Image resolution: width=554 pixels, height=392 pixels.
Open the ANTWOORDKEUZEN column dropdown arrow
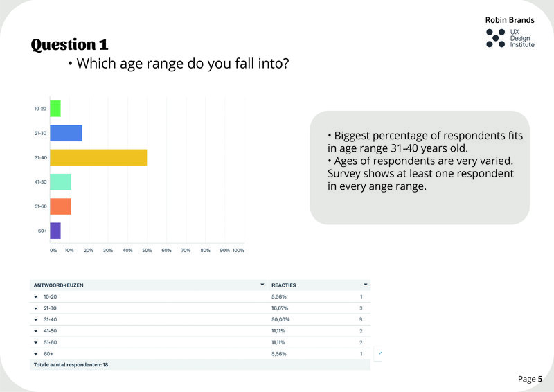tap(262, 285)
